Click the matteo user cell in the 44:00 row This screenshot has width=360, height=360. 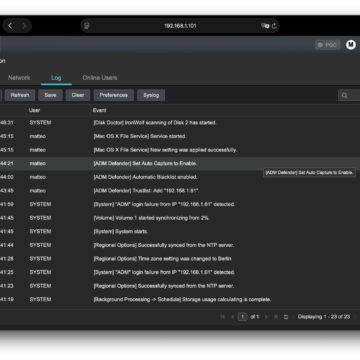[37, 177]
